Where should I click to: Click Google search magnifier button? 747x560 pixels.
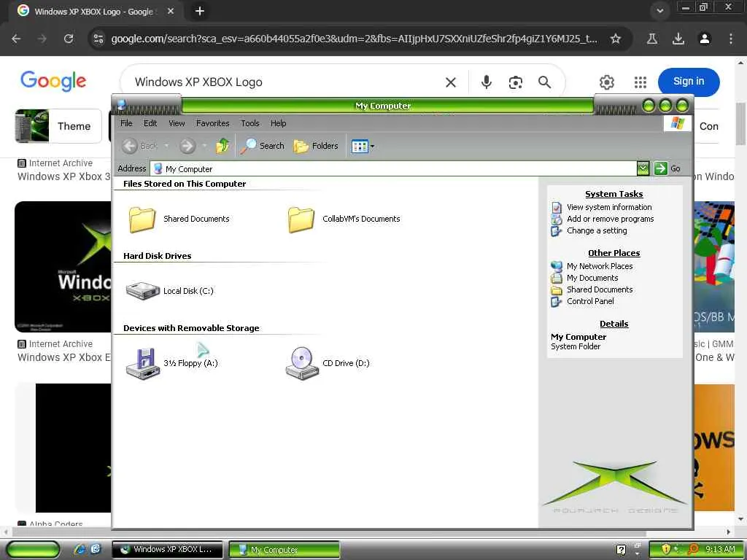tap(544, 82)
